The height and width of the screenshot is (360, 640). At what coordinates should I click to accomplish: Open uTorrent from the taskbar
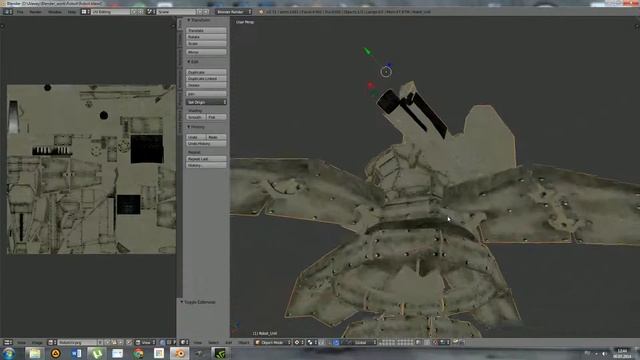coord(96,353)
